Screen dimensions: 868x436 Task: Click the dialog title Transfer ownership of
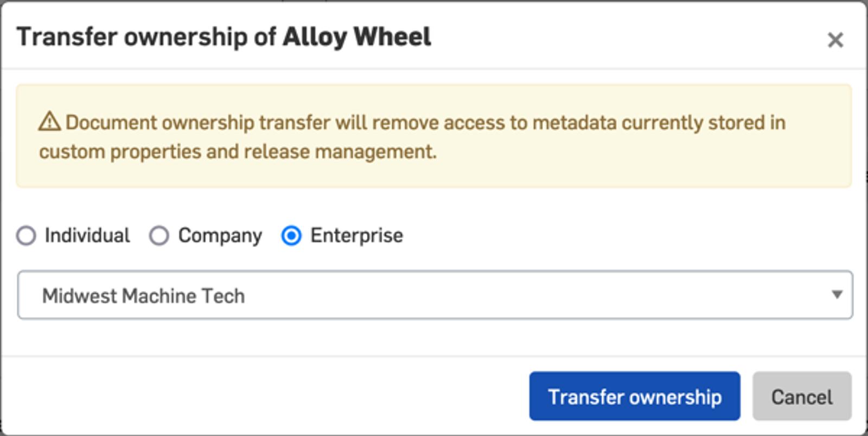146,37
